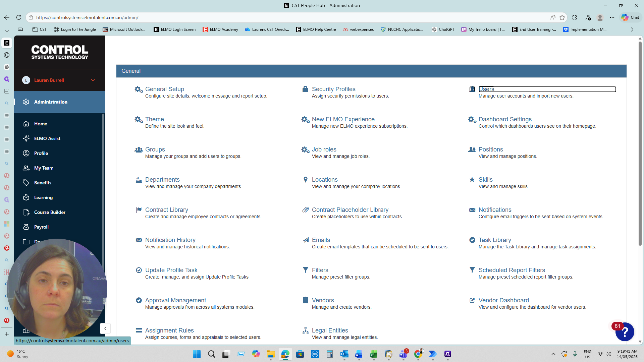Click the Vendor Dashboard external link icon
The height and width of the screenshot is (362, 644).
coord(472,300)
